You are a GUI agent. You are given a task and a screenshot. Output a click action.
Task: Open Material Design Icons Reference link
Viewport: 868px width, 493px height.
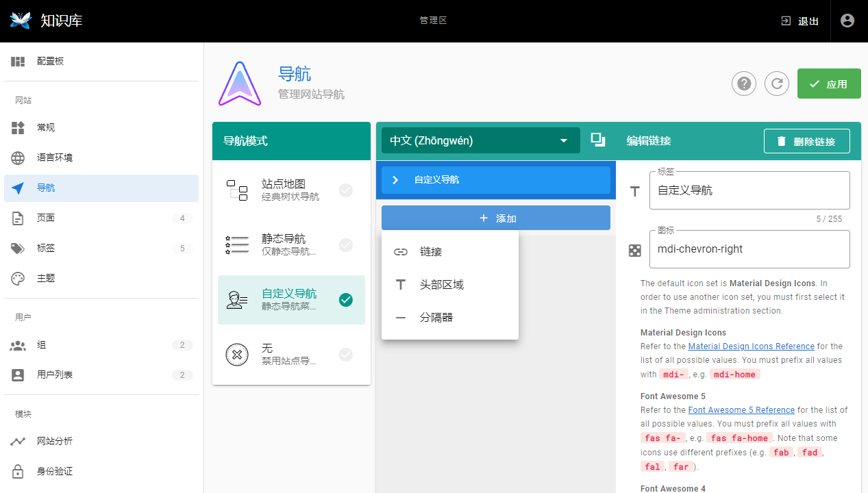(x=751, y=346)
